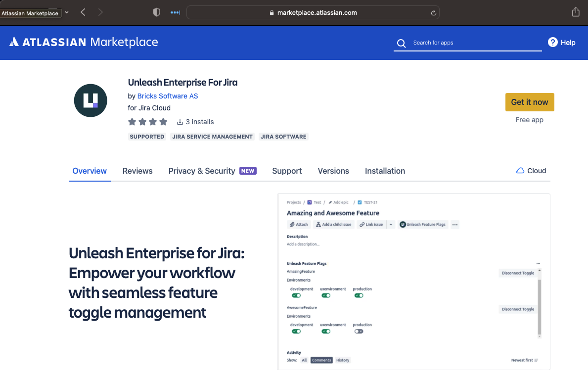This screenshot has width=588, height=386.
Task: Disable the production toggle for AmazingFeature
Action: [x=359, y=295]
